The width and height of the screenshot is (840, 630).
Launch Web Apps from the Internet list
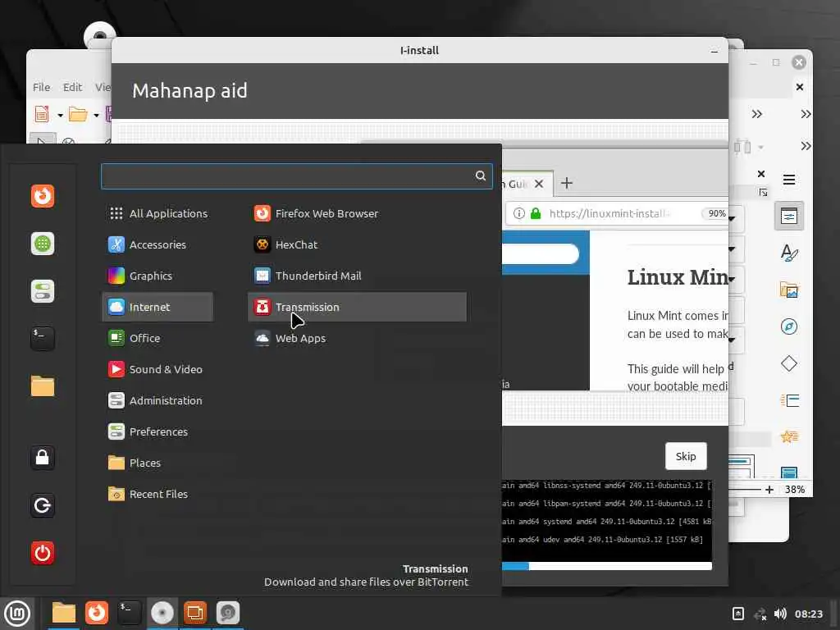pos(357,338)
